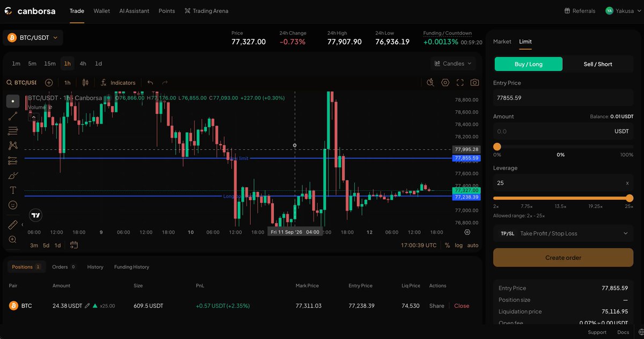Click the amount percentage slider handle
The height and width of the screenshot is (339, 644).
point(497,147)
